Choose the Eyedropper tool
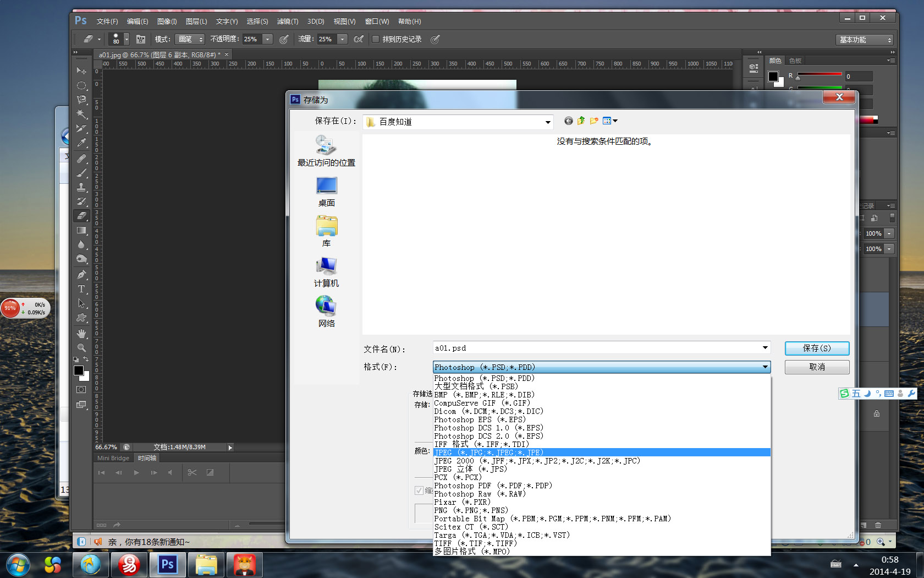 pos(81,143)
